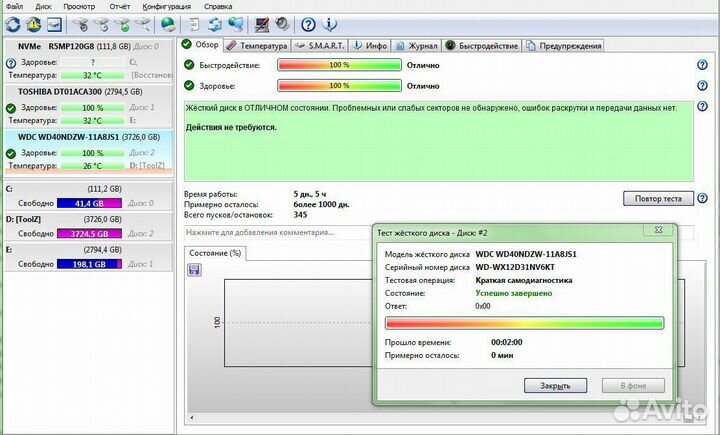
Task: Click serial number WD-WX12D31NV6KT text
Action: (515, 267)
